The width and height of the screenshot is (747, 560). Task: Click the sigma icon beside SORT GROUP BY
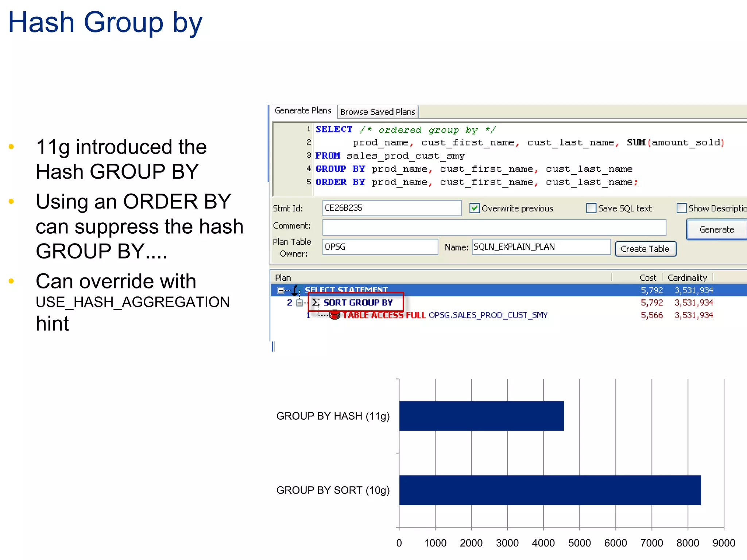(x=316, y=303)
